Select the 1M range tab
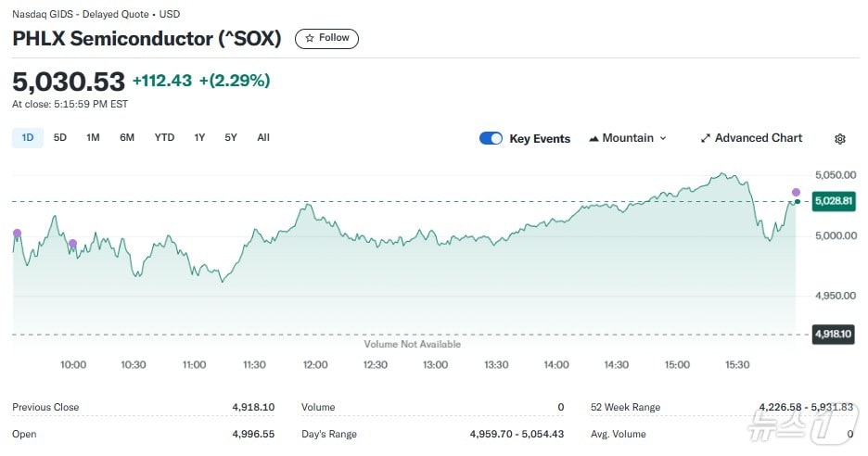This screenshot has width=868, height=456. pos(93,137)
